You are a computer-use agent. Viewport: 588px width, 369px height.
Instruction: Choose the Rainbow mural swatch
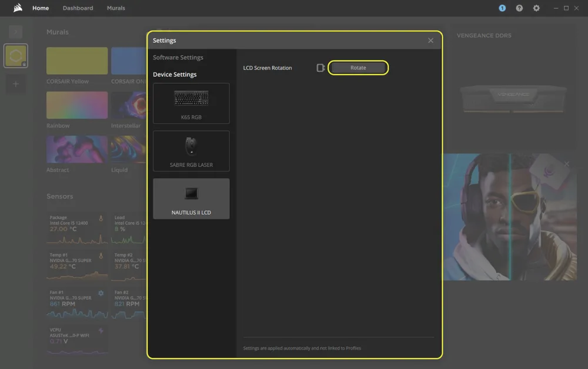77,105
